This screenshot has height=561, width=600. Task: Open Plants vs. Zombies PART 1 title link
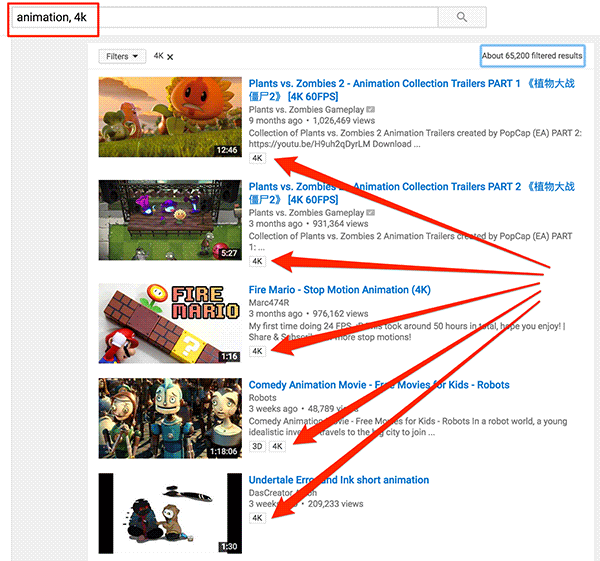[385, 84]
